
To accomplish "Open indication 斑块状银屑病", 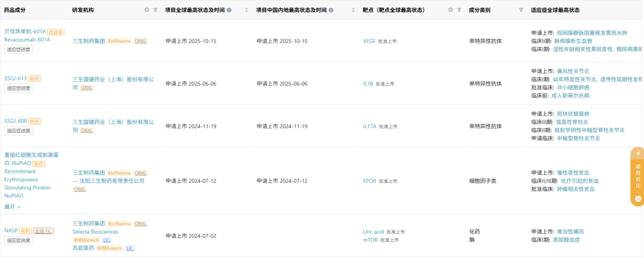I will pos(572,114).
